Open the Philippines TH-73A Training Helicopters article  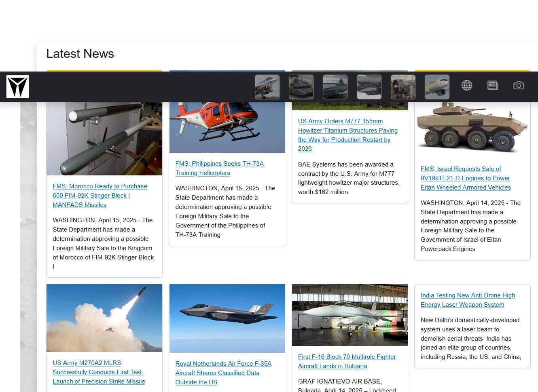point(219,168)
